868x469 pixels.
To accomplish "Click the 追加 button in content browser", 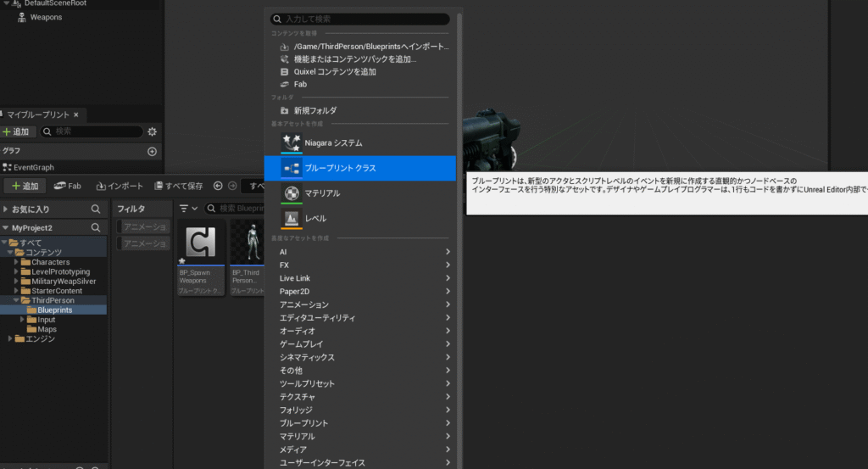I will (x=25, y=186).
